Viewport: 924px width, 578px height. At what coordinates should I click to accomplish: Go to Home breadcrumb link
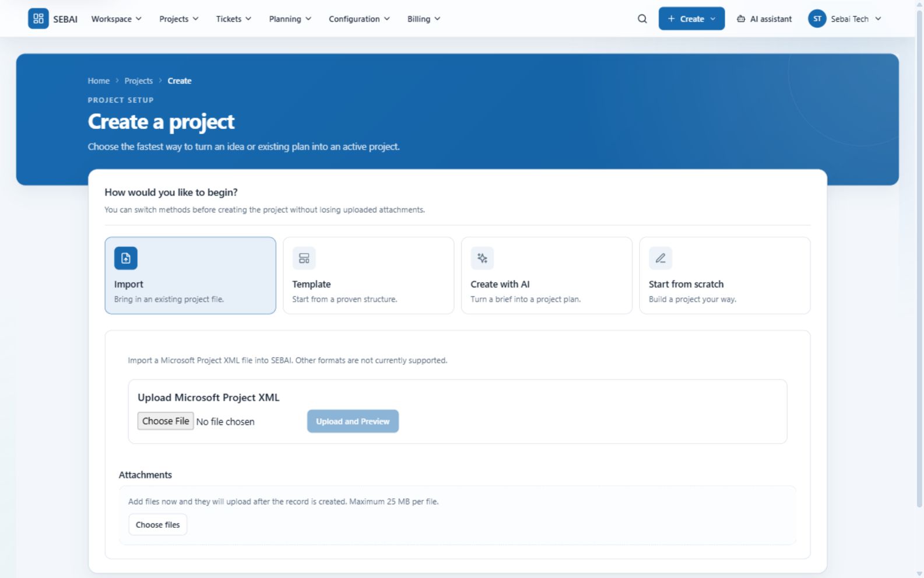[99, 81]
